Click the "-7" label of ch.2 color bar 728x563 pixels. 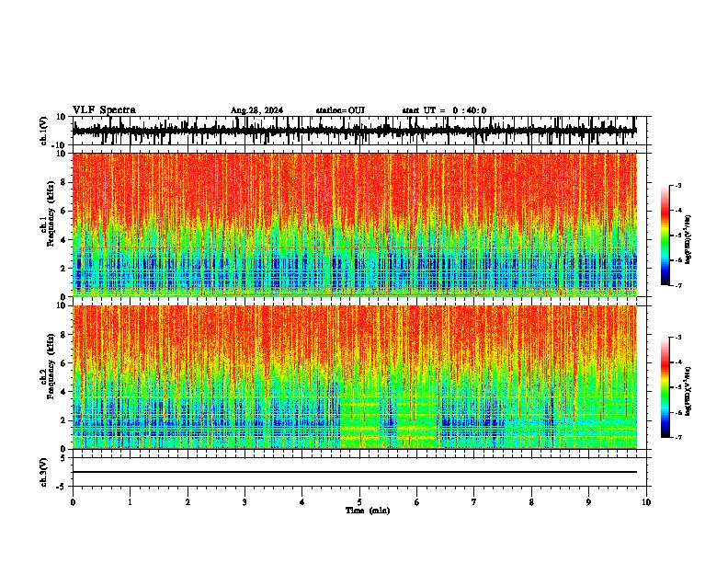pyautogui.click(x=677, y=437)
